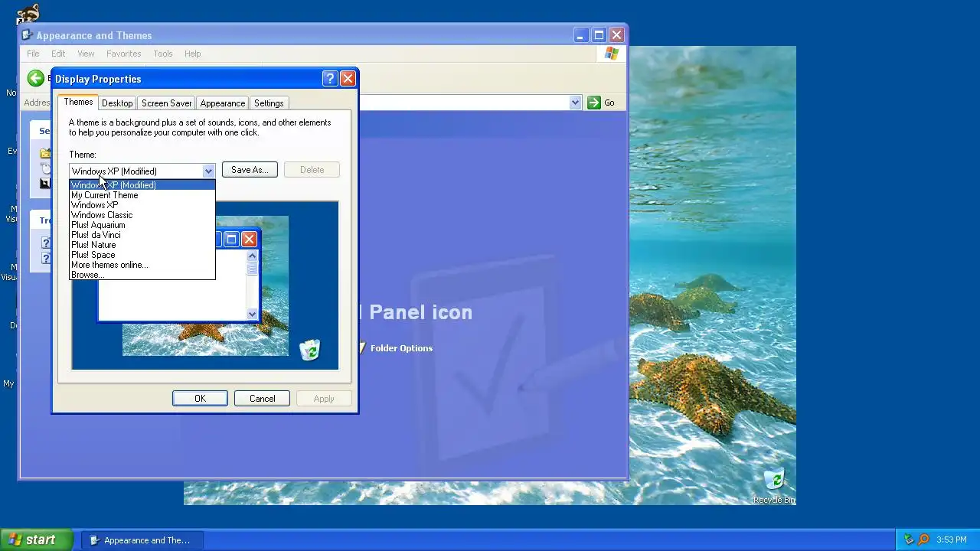Open the Settings tab

pyautogui.click(x=269, y=103)
